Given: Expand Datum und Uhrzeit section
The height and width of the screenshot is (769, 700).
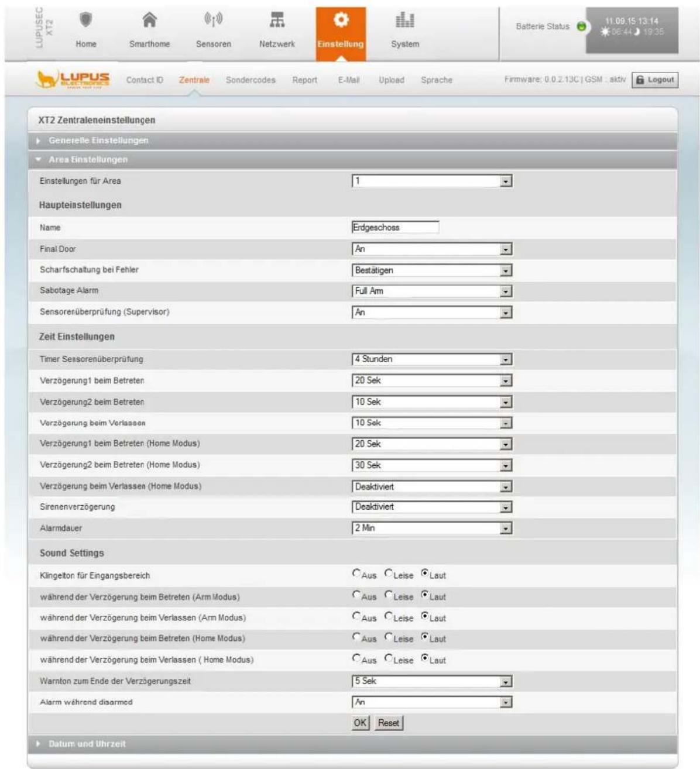Looking at the screenshot, I should click(352, 744).
